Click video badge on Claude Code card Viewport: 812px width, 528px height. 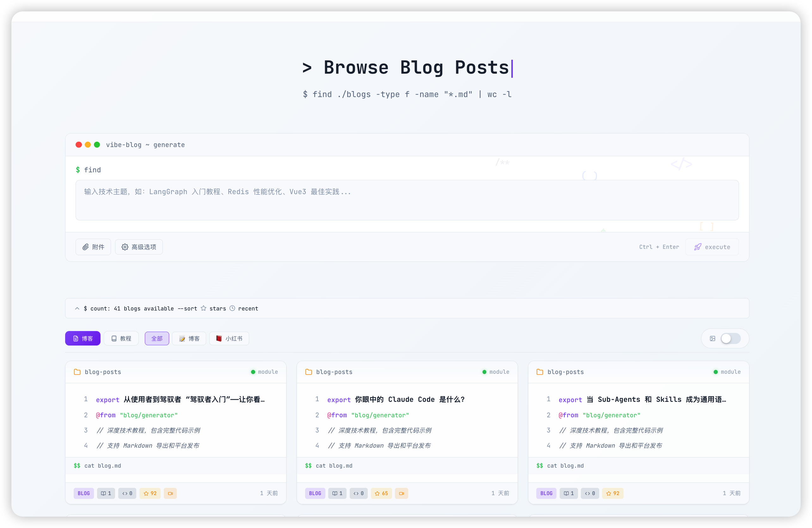tap(402, 493)
